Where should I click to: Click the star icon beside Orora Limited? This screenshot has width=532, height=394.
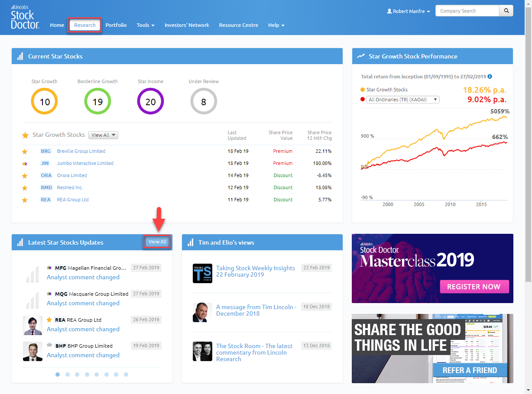(25, 176)
